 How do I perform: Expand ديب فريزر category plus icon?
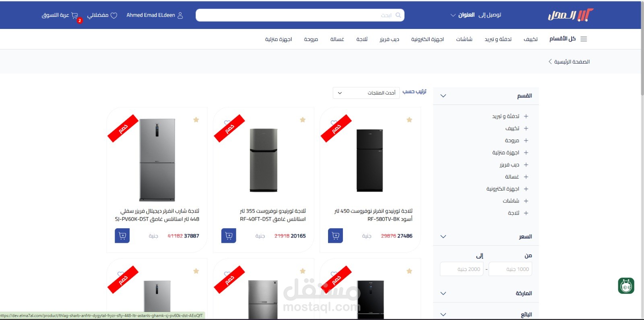(x=526, y=164)
